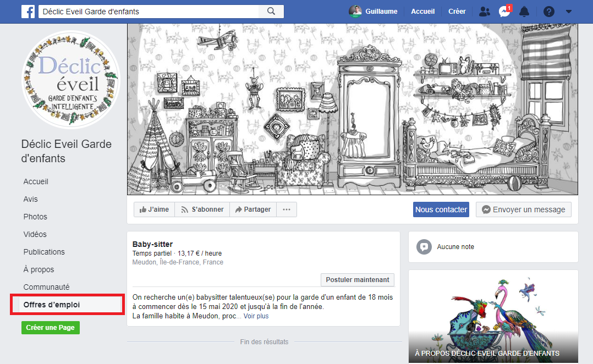Click the Partager button
Viewport: 593px width, 364px height.
pos(253,209)
